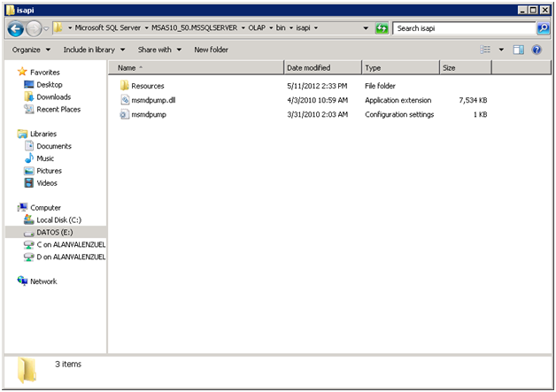The height and width of the screenshot is (392, 556).
Task: Click the green Refresh button in address bar
Action: point(382,28)
